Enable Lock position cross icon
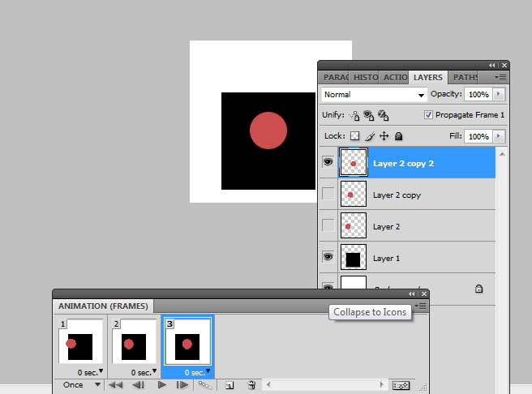This screenshot has width=532, height=394. pyautogui.click(x=384, y=136)
